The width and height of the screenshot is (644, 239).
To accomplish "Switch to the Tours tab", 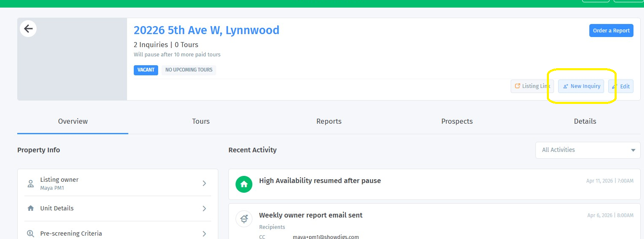I will pyautogui.click(x=201, y=121).
